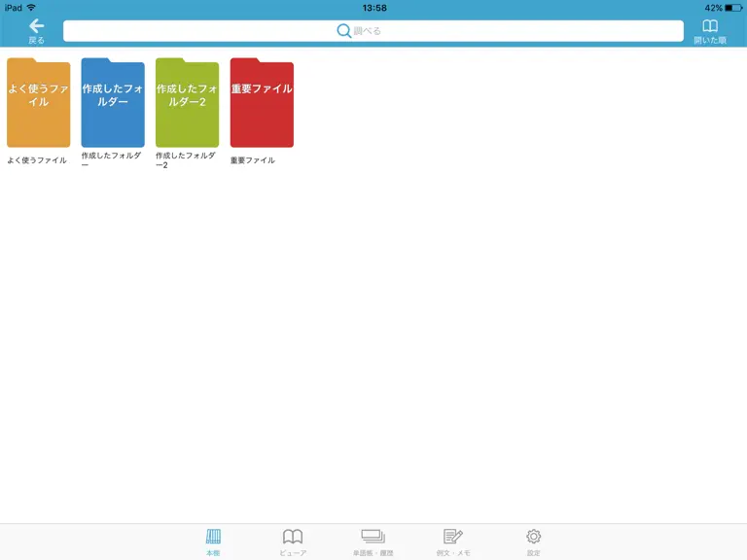The image size is (747, 560).
Task: Focus the 調べる search input field
Action: point(373,31)
